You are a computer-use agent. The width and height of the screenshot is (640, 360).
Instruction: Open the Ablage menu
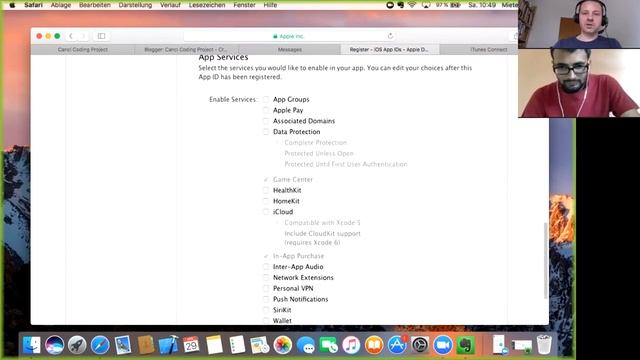(61, 5)
